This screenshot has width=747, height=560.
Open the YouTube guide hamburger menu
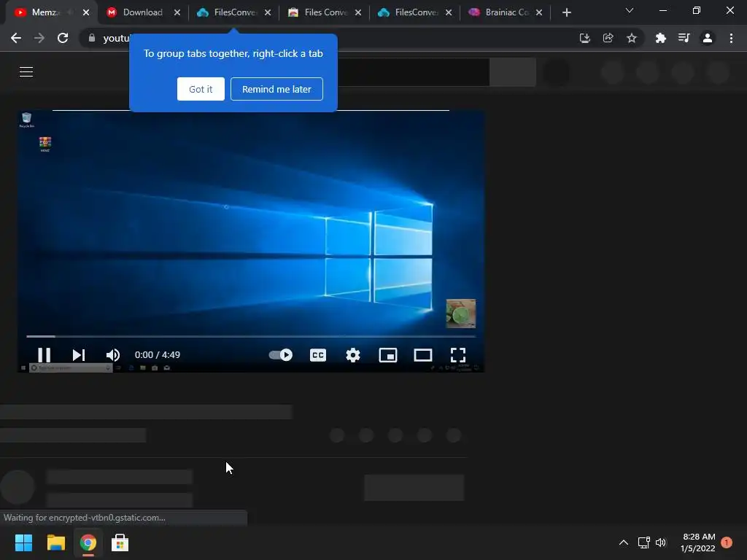26,71
